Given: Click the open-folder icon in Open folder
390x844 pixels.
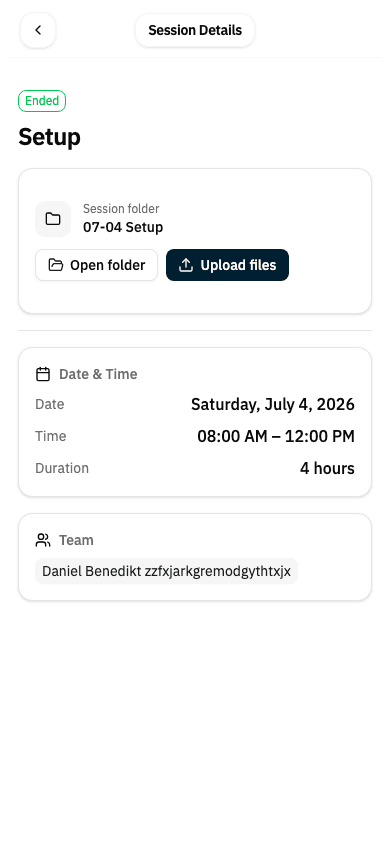Looking at the screenshot, I should tap(55, 265).
